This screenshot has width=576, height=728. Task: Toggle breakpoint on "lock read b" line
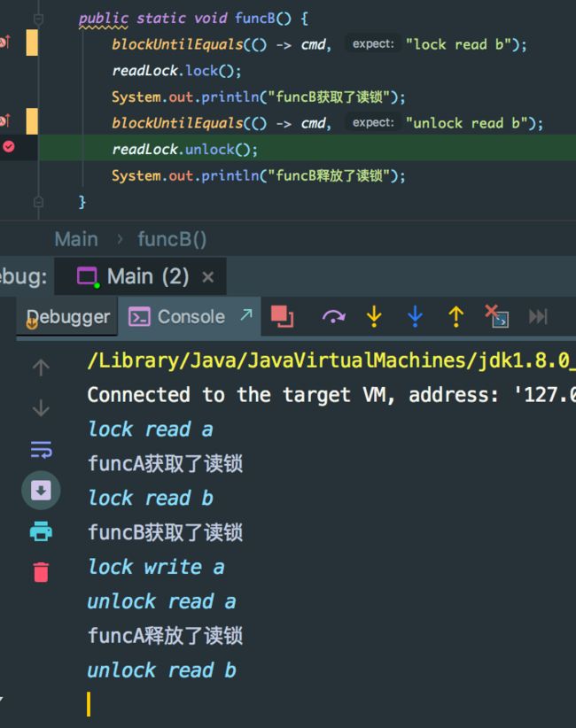tap(5, 43)
